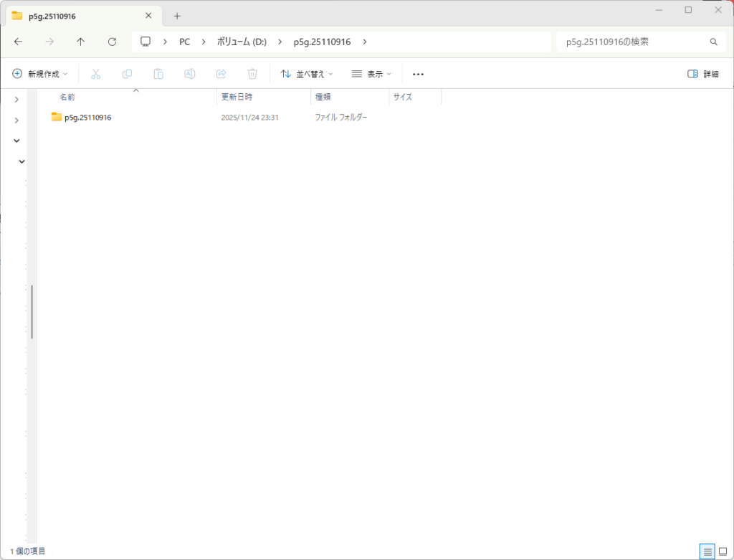Click the p5g.25110916の検索 search box
Screen dimensions: 734x560
click(631, 42)
